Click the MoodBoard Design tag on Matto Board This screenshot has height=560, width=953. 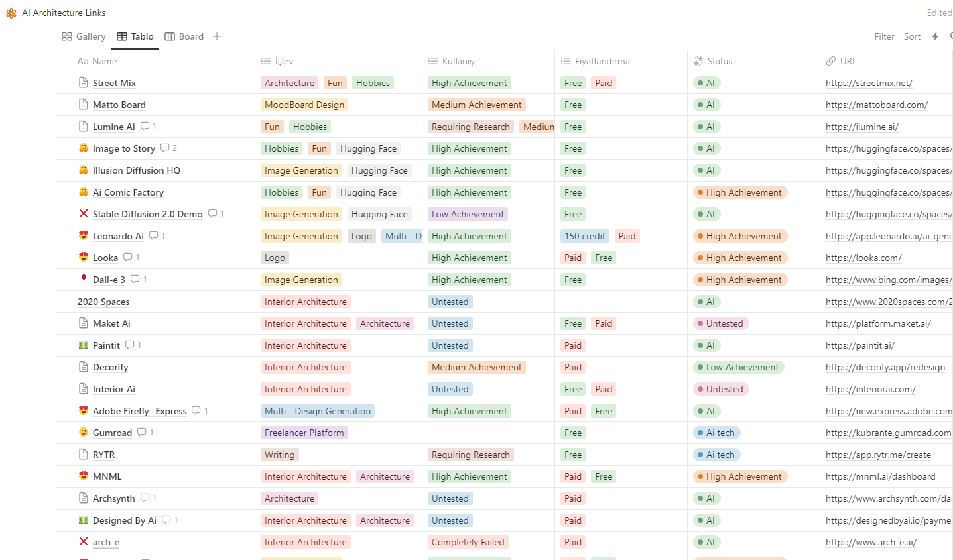tap(304, 105)
